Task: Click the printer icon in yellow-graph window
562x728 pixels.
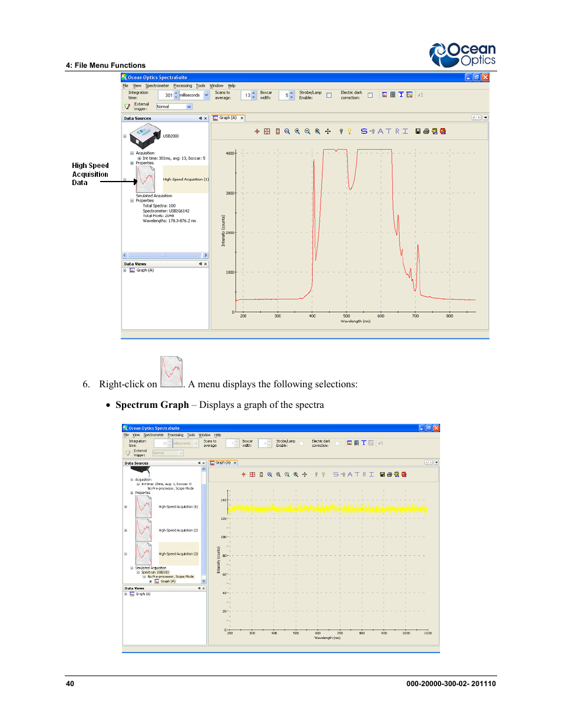Action: pyautogui.click(x=389, y=475)
